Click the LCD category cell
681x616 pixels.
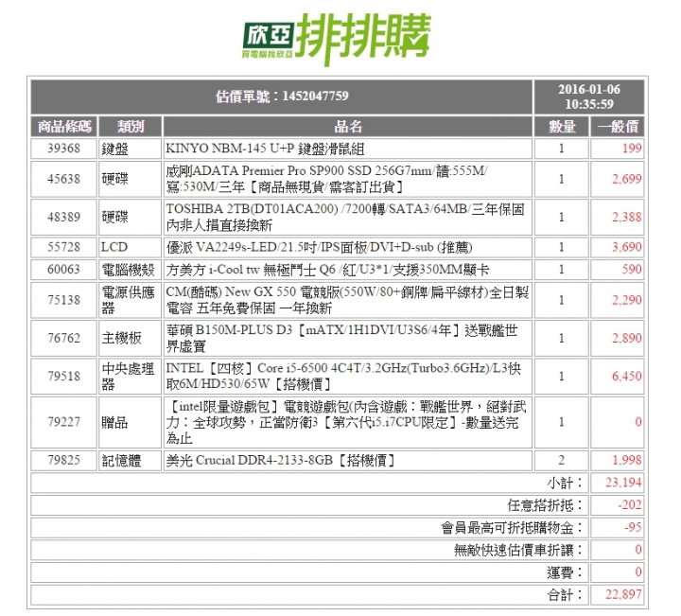[x=131, y=247]
